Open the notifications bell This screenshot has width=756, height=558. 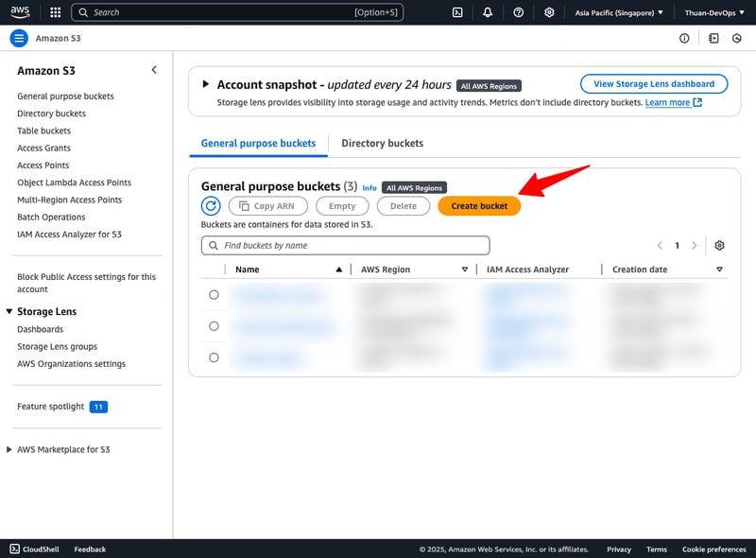pos(488,12)
